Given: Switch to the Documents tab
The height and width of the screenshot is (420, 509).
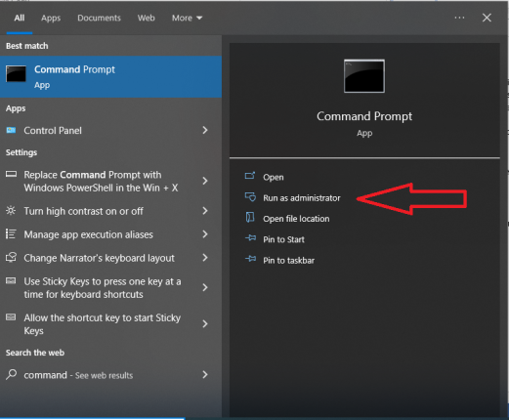Looking at the screenshot, I should [99, 18].
